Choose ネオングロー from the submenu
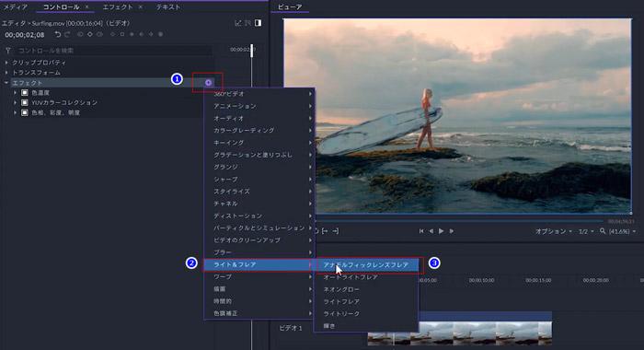The width and height of the screenshot is (644, 350). pos(366,289)
